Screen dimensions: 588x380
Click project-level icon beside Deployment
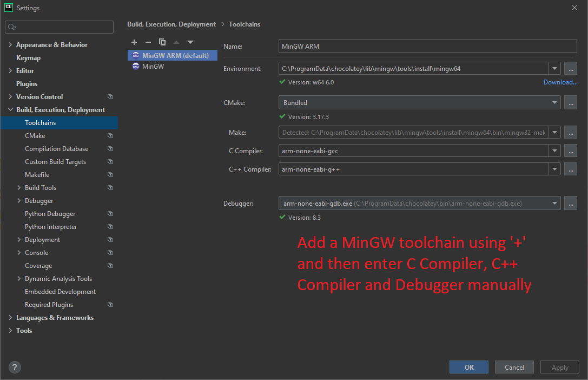pyautogui.click(x=110, y=240)
